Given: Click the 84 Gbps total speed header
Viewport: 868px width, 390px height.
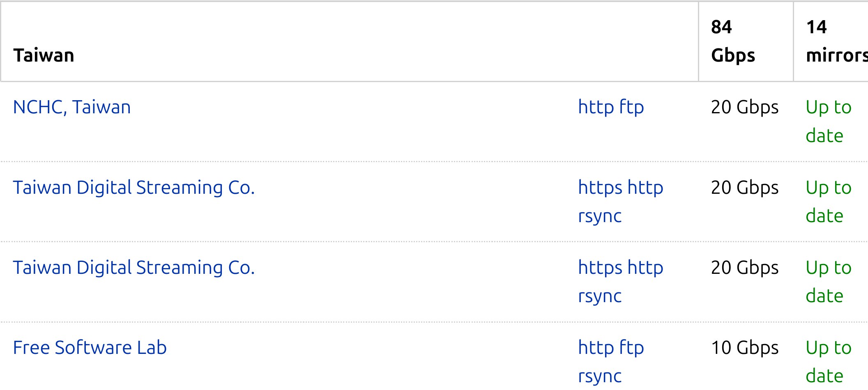Looking at the screenshot, I should (x=733, y=41).
